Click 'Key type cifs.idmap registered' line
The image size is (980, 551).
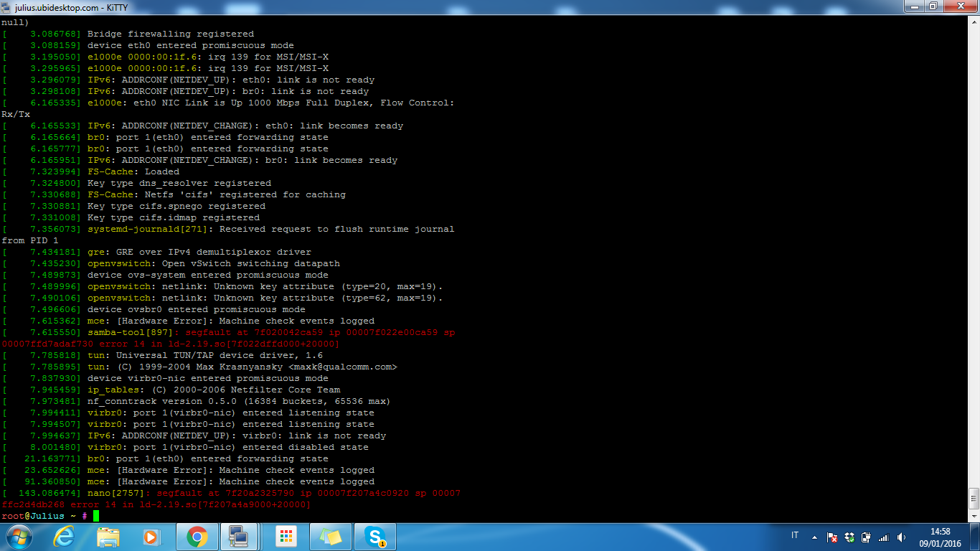pyautogui.click(x=131, y=217)
